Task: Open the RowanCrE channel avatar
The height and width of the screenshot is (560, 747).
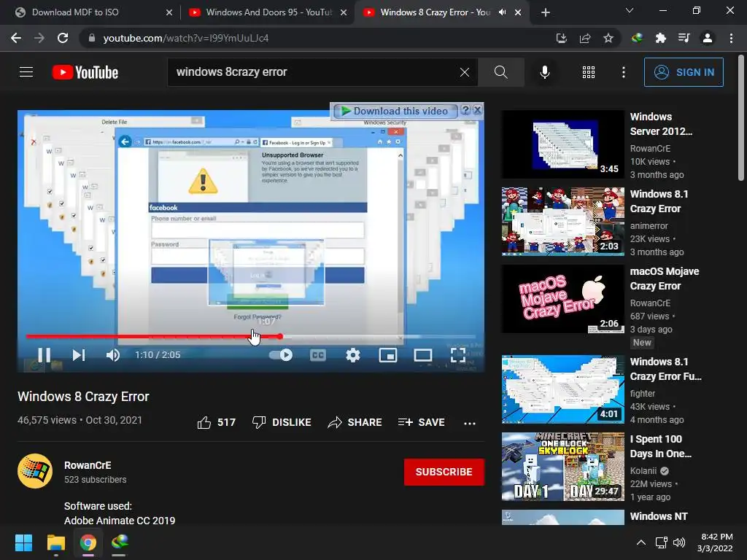Action: click(x=35, y=471)
